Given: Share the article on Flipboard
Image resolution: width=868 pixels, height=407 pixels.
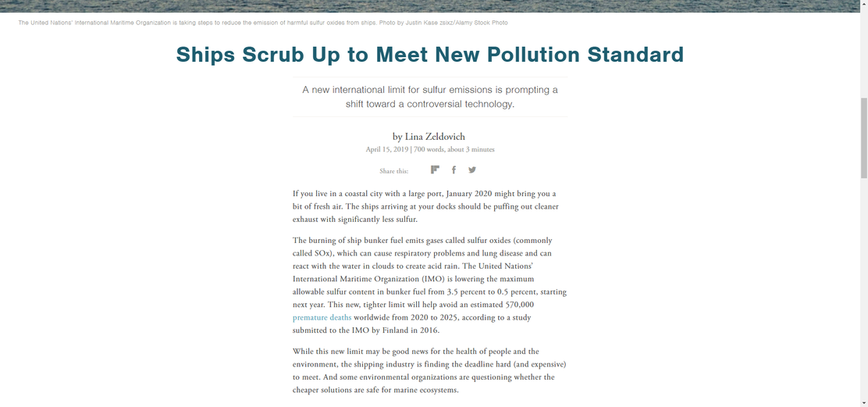Looking at the screenshot, I should pyautogui.click(x=435, y=170).
